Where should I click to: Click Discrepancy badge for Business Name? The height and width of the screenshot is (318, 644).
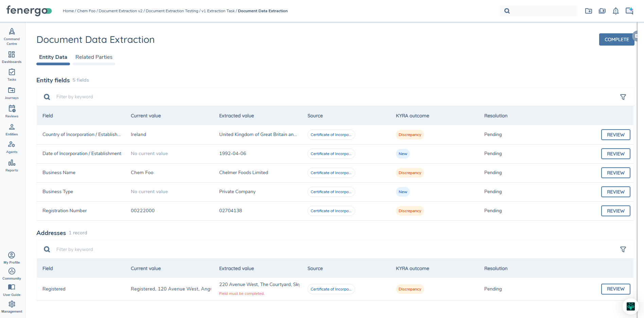tap(410, 173)
